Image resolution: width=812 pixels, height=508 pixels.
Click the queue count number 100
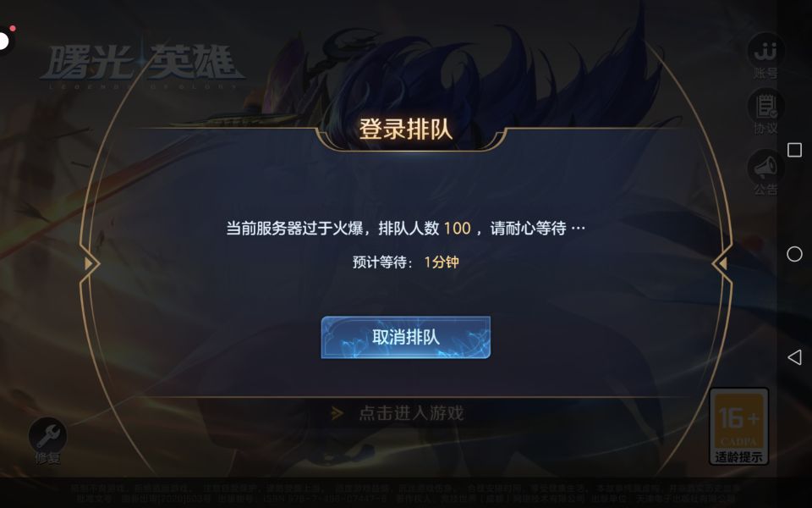(458, 228)
